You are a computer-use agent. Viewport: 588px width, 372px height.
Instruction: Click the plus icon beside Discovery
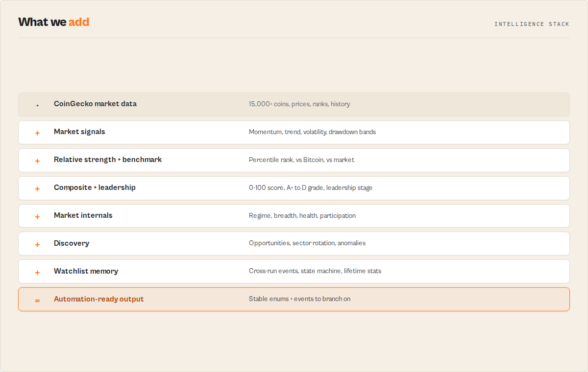point(37,244)
